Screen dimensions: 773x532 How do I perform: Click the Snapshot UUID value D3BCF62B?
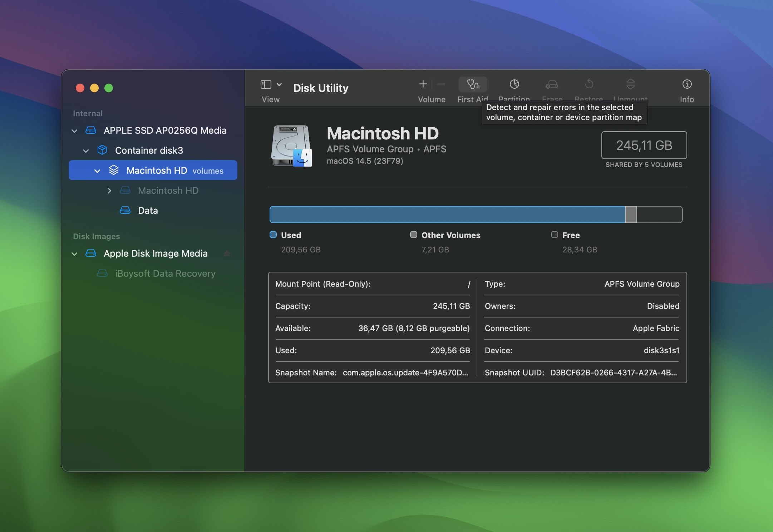click(x=614, y=373)
